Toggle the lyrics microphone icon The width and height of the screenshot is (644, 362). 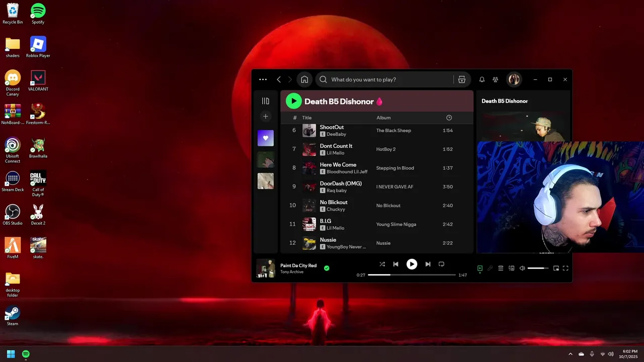coord(490,268)
